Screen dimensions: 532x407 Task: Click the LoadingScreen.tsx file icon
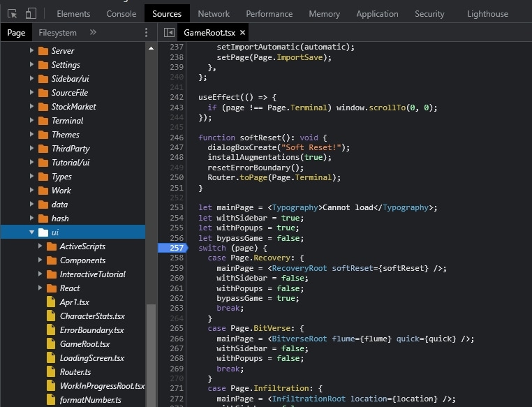(x=51, y=358)
